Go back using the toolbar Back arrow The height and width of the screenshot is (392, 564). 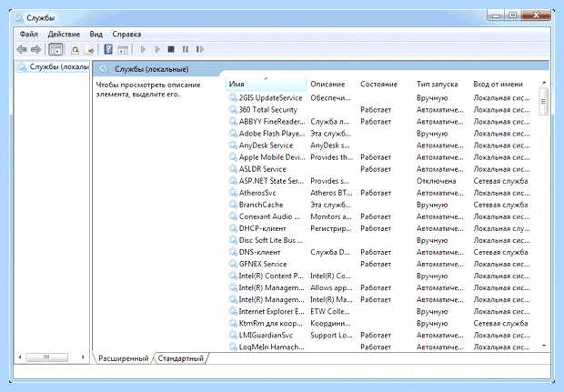click(x=22, y=49)
